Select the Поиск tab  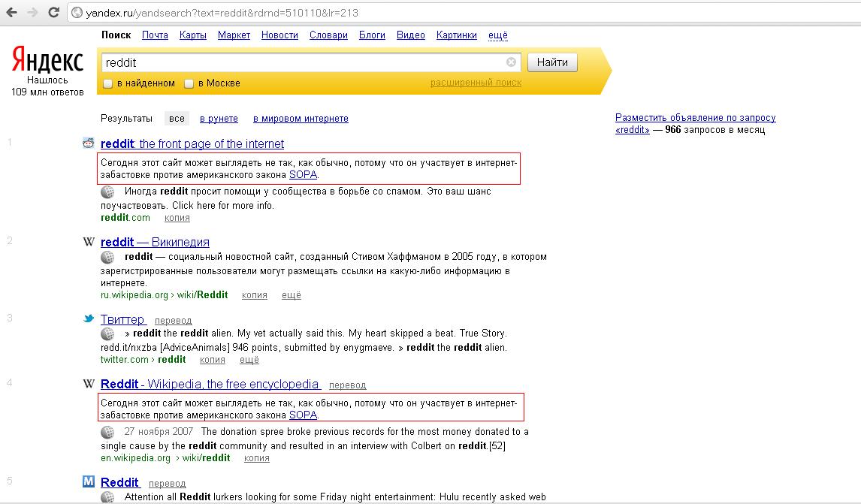click(x=116, y=35)
